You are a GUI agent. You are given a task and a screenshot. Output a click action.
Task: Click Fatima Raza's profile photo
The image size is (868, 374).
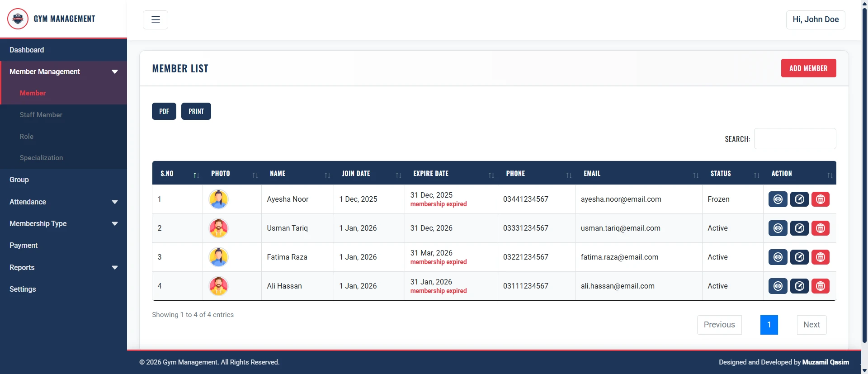218,257
